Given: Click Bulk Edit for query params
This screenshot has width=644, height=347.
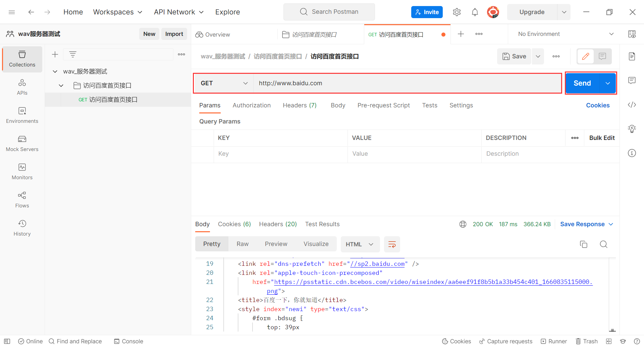Looking at the screenshot, I should pos(602,138).
